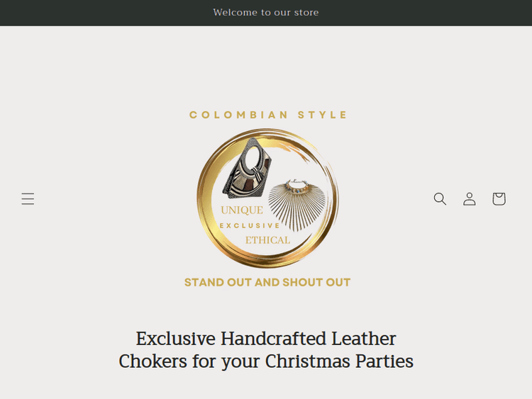Open the search magnifier icon
This screenshot has height=399, width=532.
pyautogui.click(x=440, y=198)
